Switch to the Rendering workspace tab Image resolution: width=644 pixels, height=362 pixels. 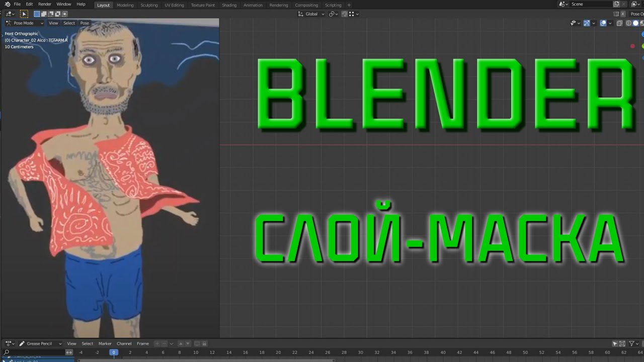click(279, 5)
